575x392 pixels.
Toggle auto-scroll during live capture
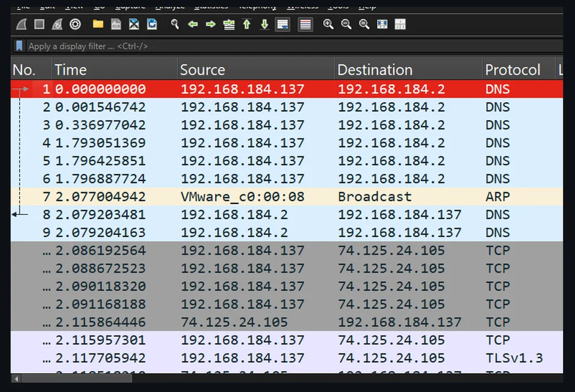pyautogui.click(x=283, y=25)
